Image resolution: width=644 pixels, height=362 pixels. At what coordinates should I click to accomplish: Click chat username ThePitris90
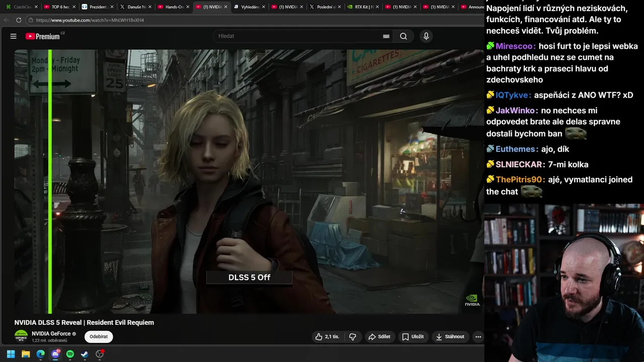[520, 179]
